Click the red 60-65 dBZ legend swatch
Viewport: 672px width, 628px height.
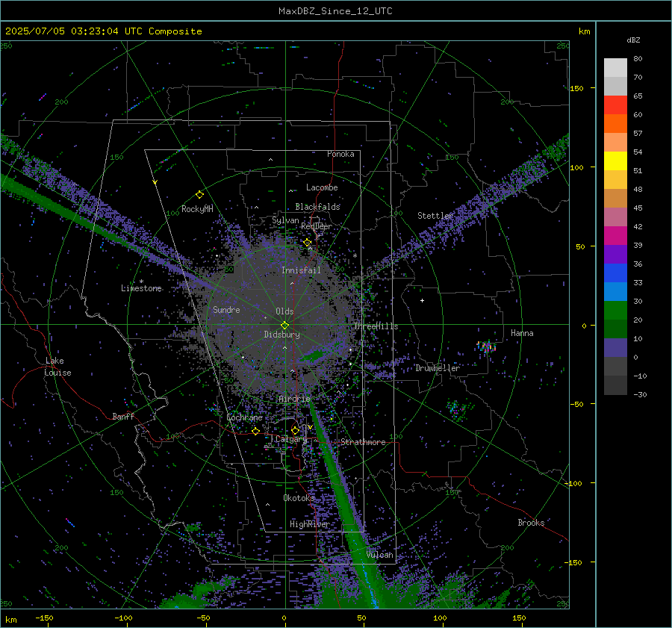(615, 105)
